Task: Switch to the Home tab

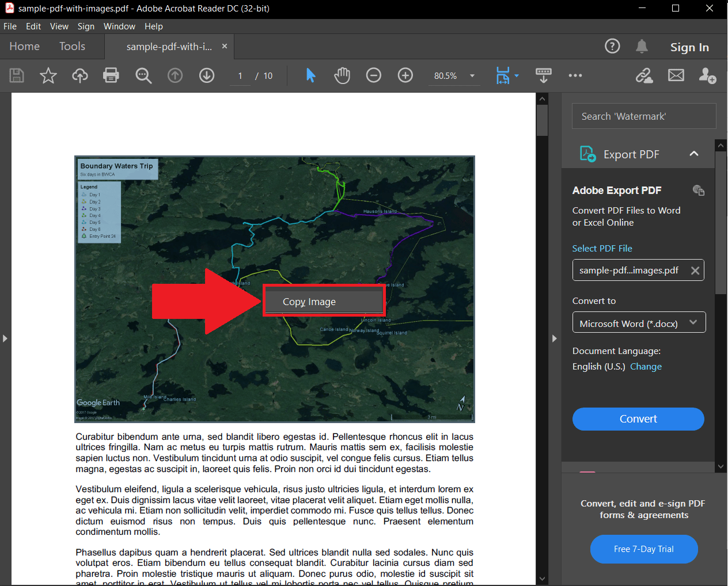Action: point(25,46)
